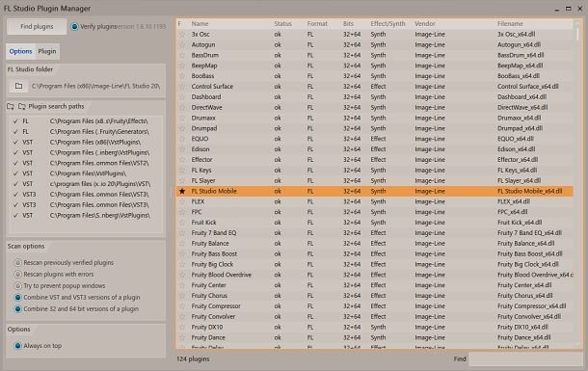Click the second folder icon beside Plugin search paths
Image resolution: width=588 pixels, height=371 pixels.
click(x=22, y=107)
